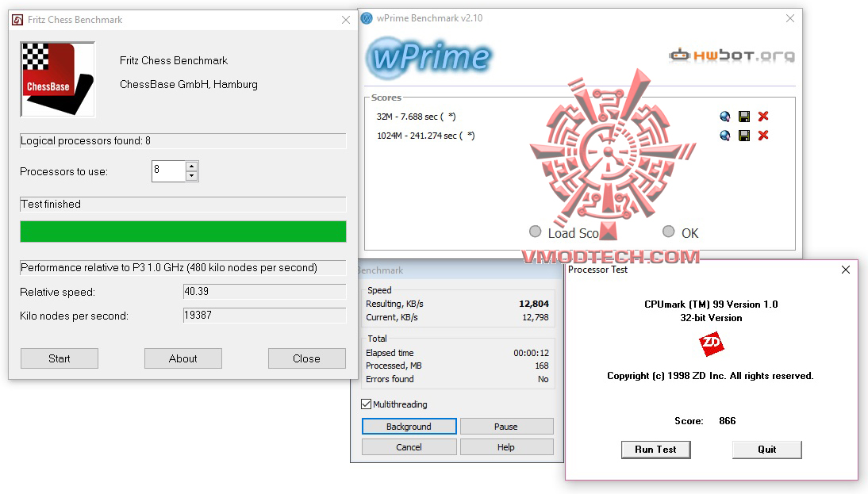Decrease processors to use with down arrow
The height and width of the screenshot is (494, 868).
tap(191, 176)
